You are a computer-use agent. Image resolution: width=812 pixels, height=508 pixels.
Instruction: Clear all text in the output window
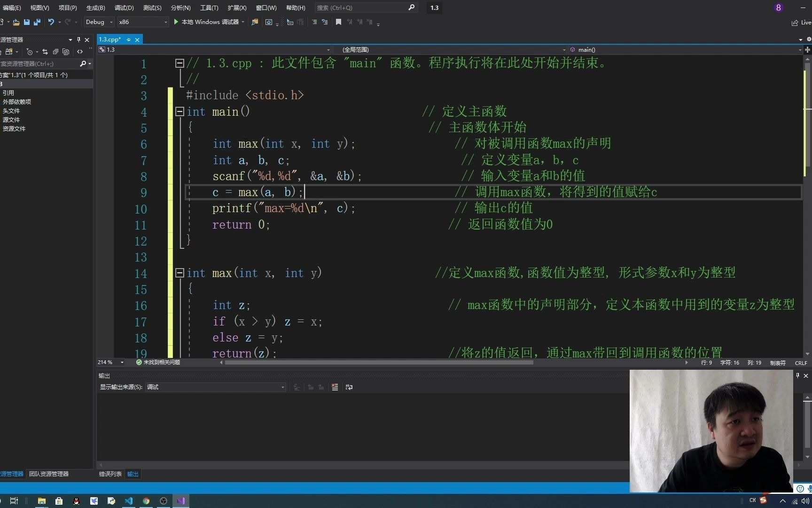pos(335,387)
